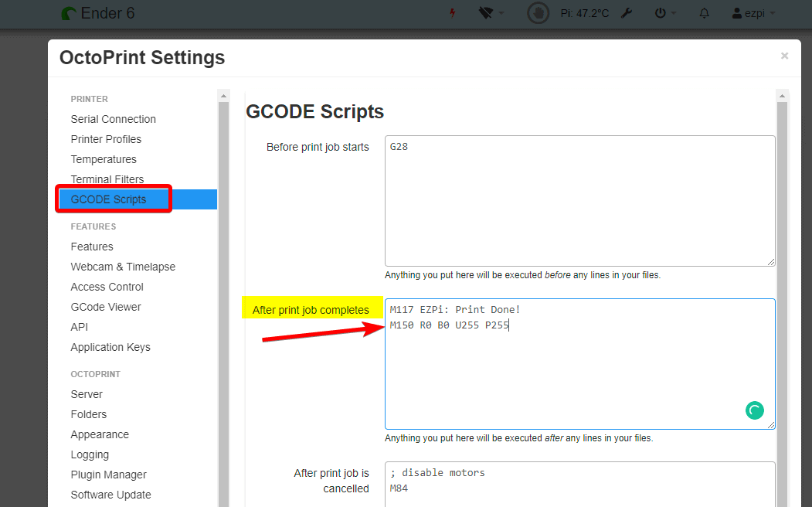The width and height of the screenshot is (812, 507).
Task: Click the notification bell icon
Action: coord(705,13)
